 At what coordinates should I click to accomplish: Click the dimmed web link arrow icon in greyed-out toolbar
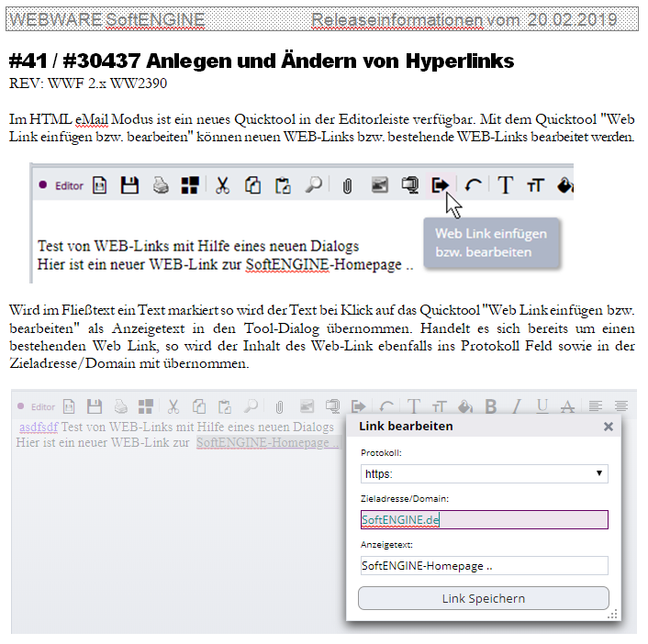tap(358, 406)
